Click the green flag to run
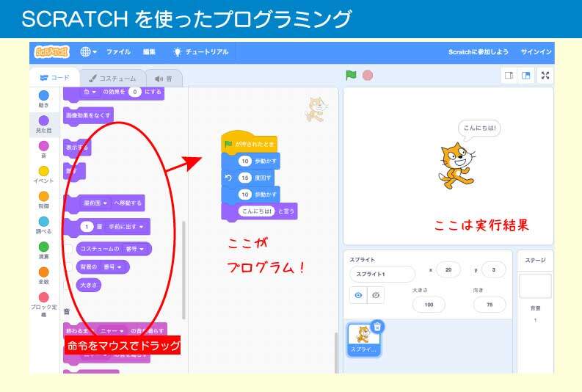 click(351, 76)
